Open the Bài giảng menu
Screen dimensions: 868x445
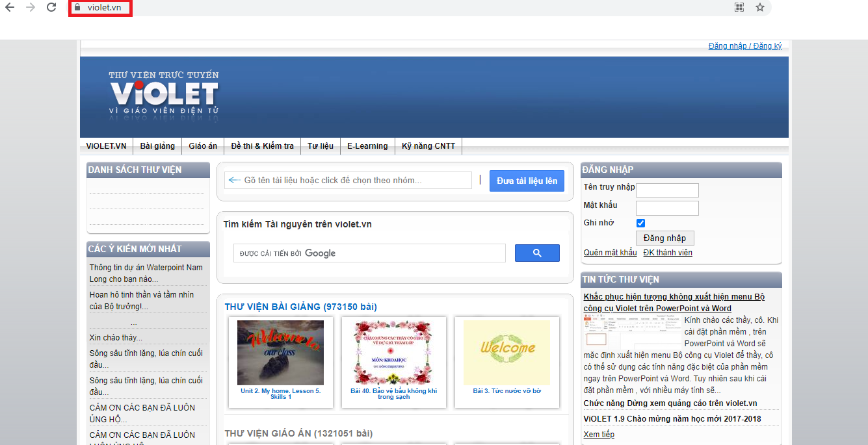pyautogui.click(x=157, y=146)
